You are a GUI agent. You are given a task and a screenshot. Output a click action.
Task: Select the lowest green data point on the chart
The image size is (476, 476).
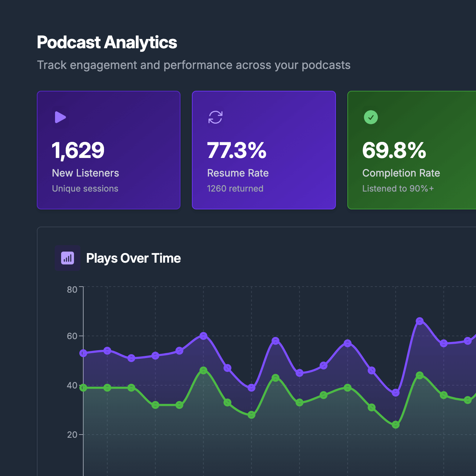[x=395, y=425]
